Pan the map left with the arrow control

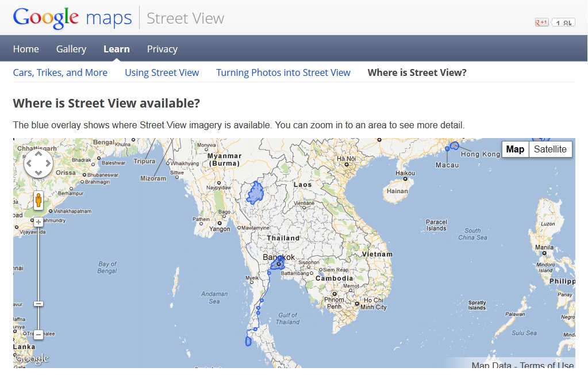tap(29, 163)
